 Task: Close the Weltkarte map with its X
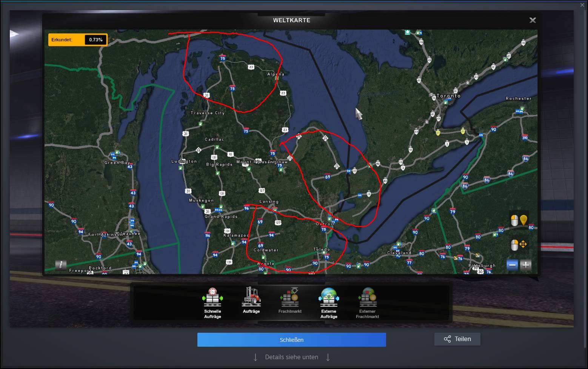tap(533, 20)
